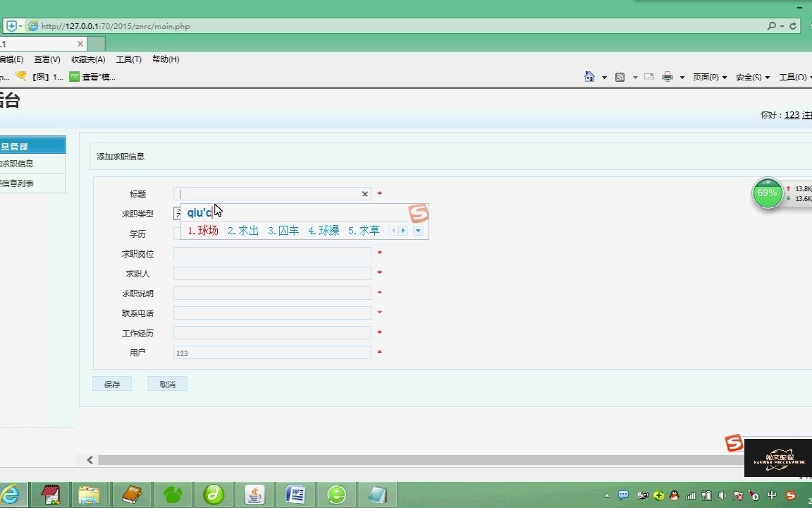
Task: Open the candidate bar dropdown arrow
Action: [x=418, y=231]
